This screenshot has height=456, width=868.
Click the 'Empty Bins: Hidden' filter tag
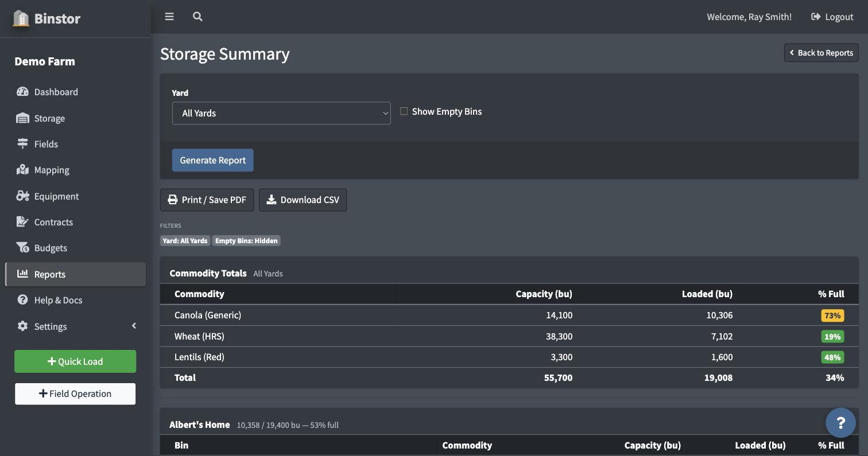[x=246, y=241]
